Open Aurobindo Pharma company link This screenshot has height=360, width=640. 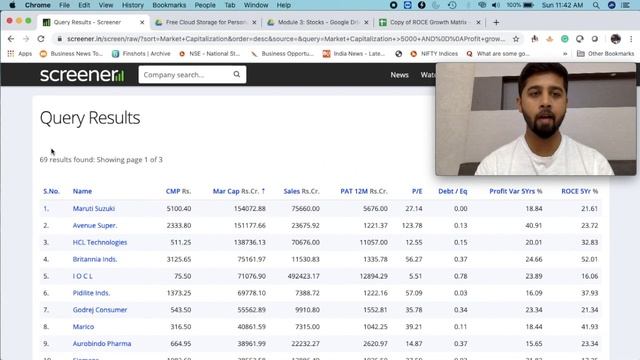(102, 344)
